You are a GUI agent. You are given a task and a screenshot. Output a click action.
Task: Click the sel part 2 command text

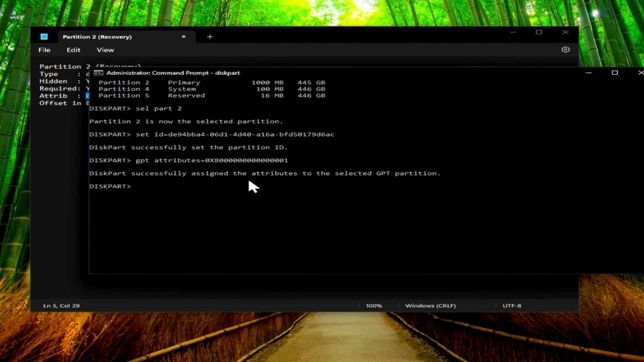pyautogui.click(x=158, y=108)
